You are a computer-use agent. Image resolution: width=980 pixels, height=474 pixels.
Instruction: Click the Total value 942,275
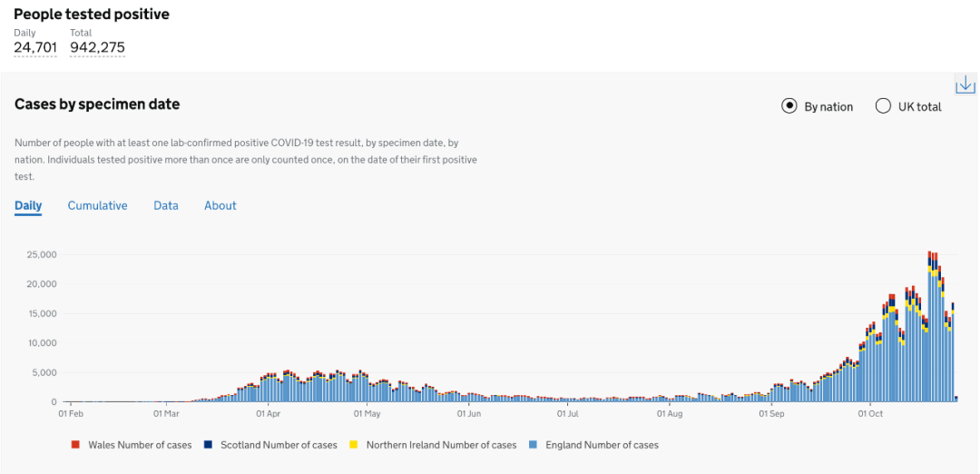[x=97, y=47]
